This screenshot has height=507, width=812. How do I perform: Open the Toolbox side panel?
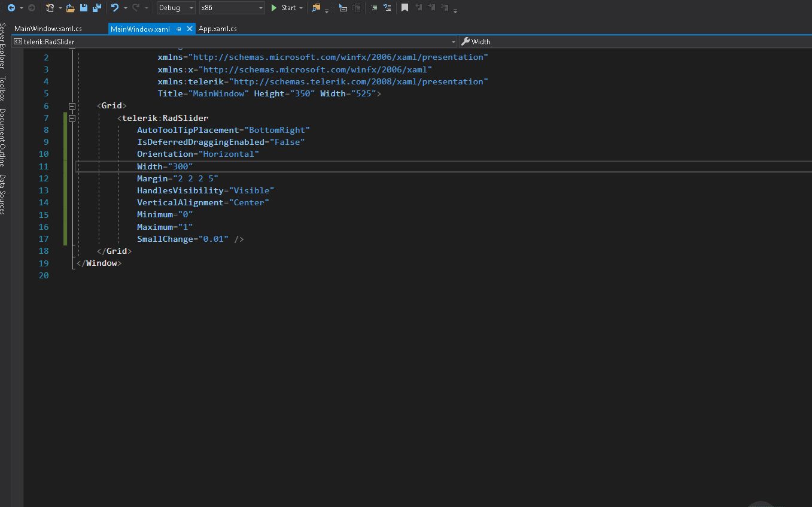click(3, 89)
